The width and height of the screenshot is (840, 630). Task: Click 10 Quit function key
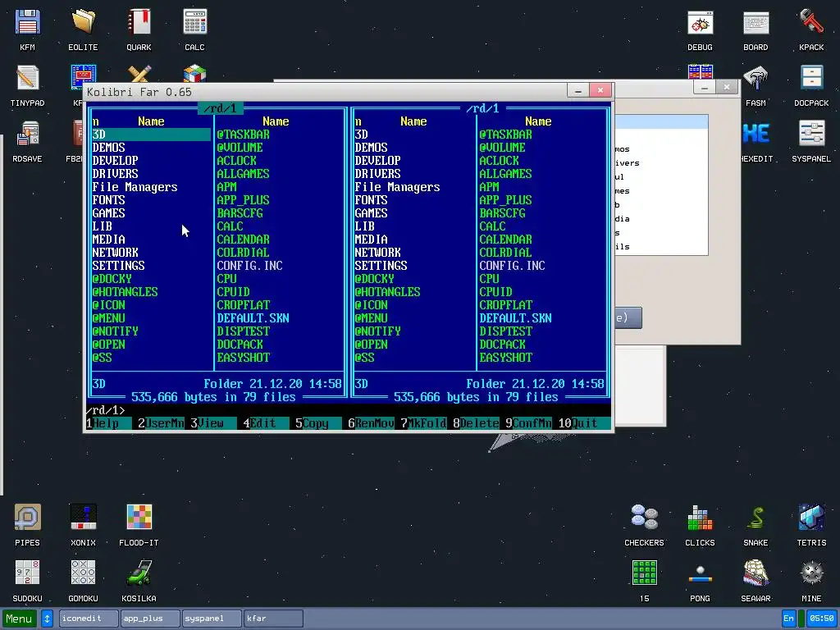[x=583, y=423]
